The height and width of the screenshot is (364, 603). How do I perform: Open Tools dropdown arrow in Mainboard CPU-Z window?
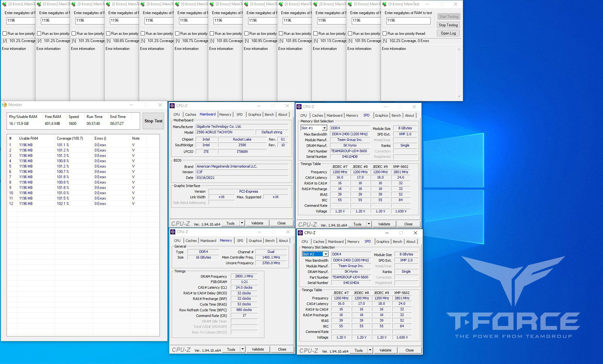(242, 223)
